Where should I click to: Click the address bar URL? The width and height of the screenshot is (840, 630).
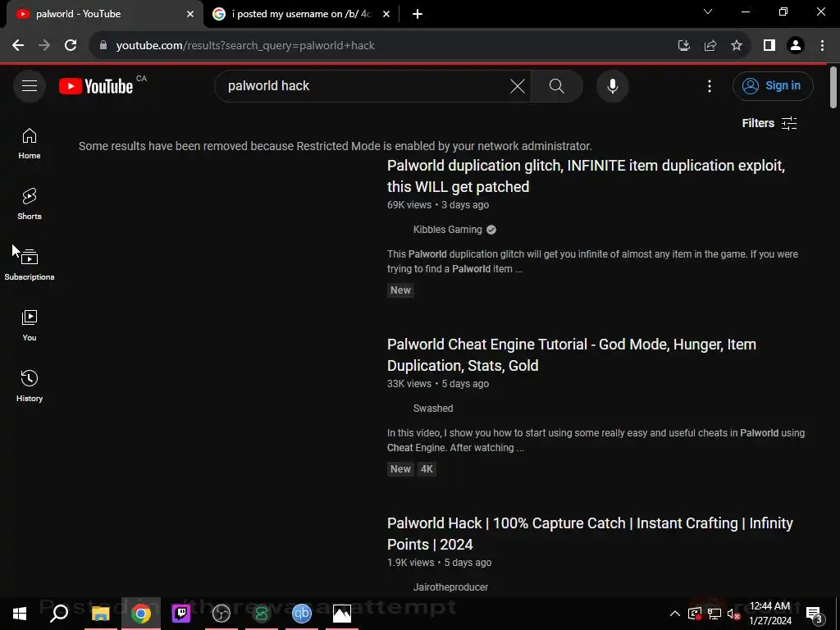click(x=244, y=46)
